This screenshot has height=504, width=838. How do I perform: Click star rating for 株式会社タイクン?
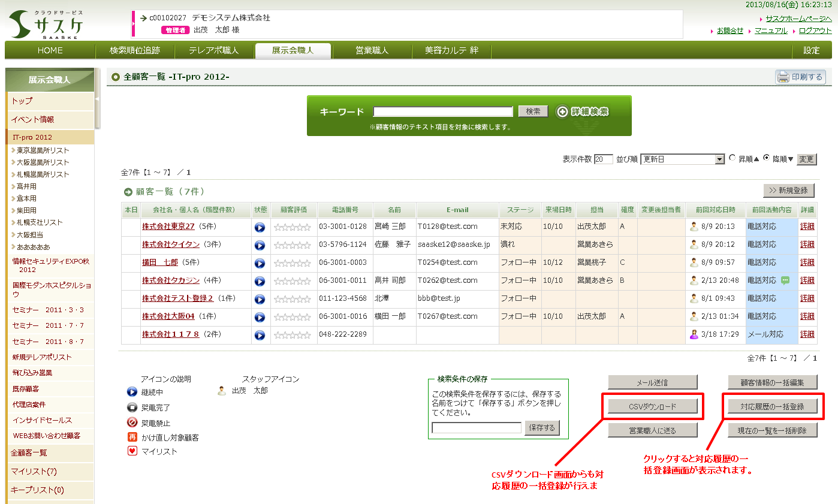292,245
